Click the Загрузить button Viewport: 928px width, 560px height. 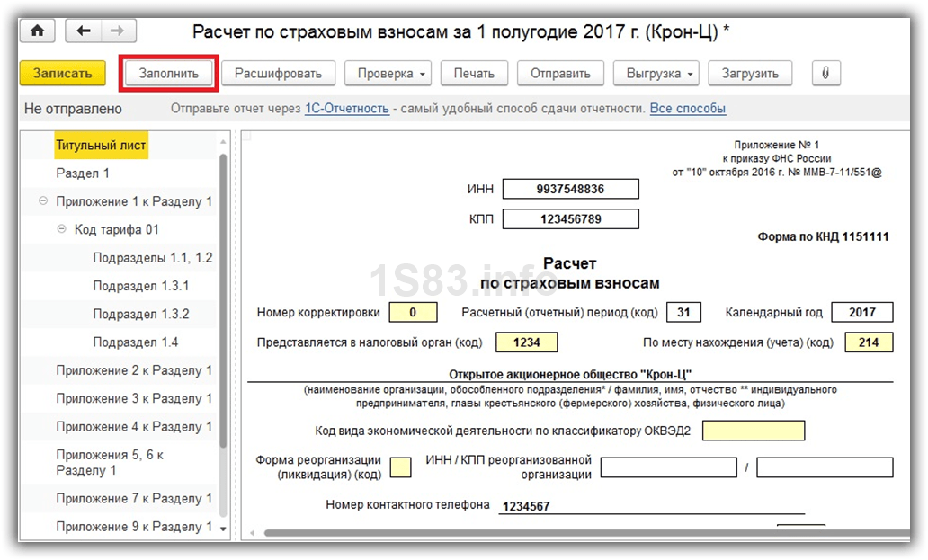(750, 74)
